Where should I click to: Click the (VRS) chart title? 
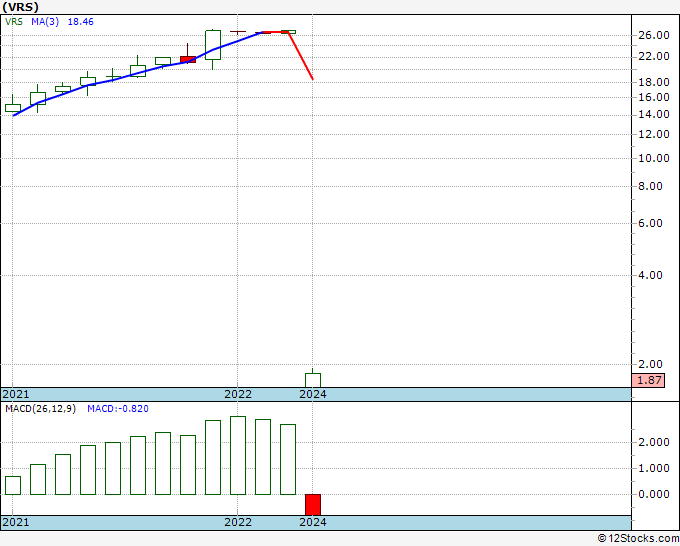click(21, 7)
